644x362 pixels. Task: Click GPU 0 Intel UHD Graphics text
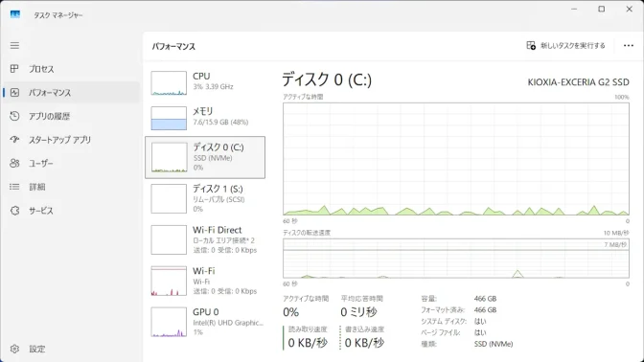(x=228, y=323)
